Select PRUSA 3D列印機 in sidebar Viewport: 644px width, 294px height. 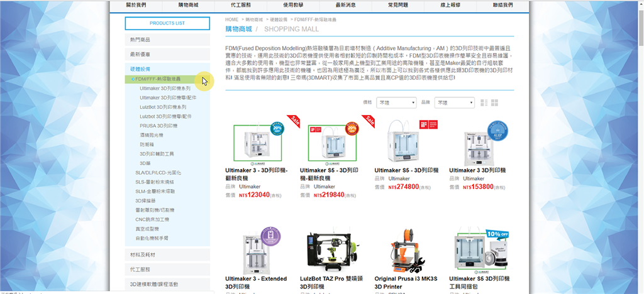158,126
